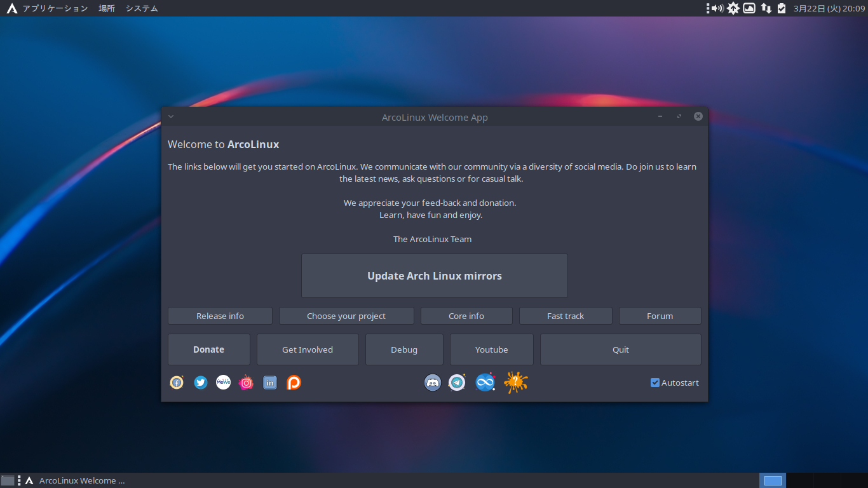The image size is (868, 488).
Task: Join the Discord server icon
Action: pos(433,383)
